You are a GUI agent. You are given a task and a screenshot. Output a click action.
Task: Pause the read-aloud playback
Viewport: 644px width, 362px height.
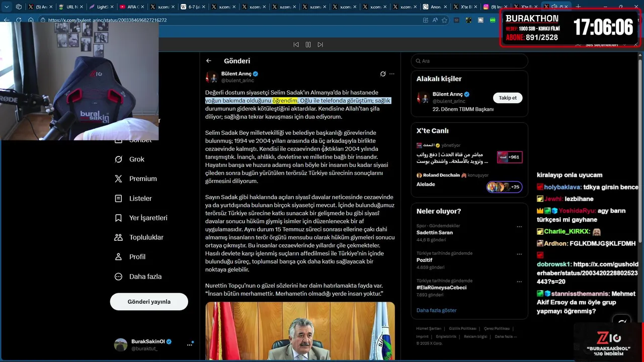coord(308,45)
